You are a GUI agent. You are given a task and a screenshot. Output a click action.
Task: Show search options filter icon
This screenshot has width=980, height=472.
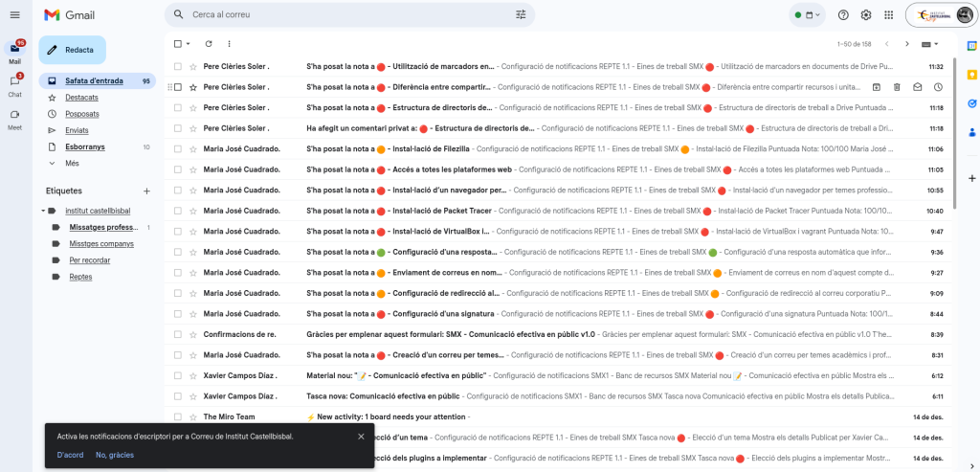point(521,14)
